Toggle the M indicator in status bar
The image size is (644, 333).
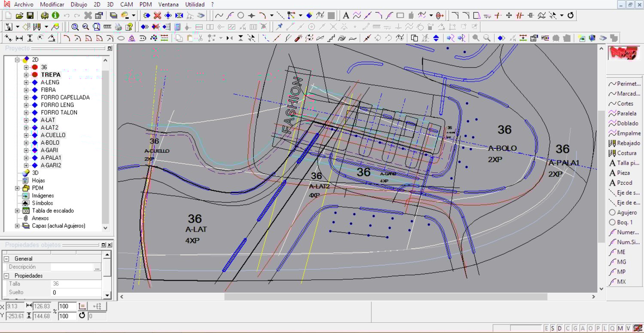pos(620,328)
